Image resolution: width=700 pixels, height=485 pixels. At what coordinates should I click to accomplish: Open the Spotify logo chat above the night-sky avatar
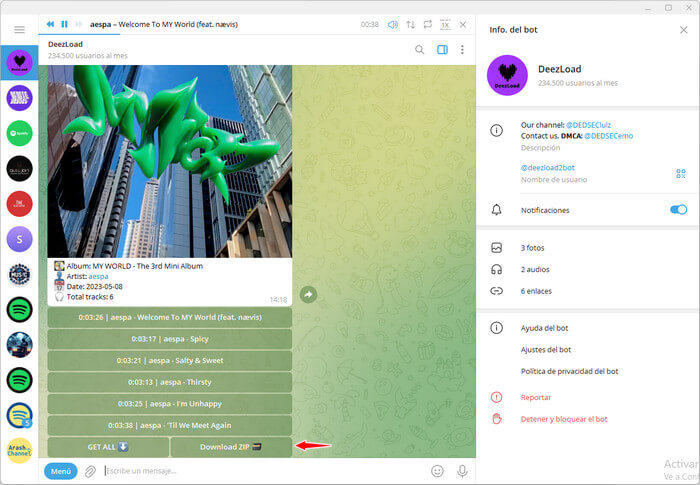point(20,309)
